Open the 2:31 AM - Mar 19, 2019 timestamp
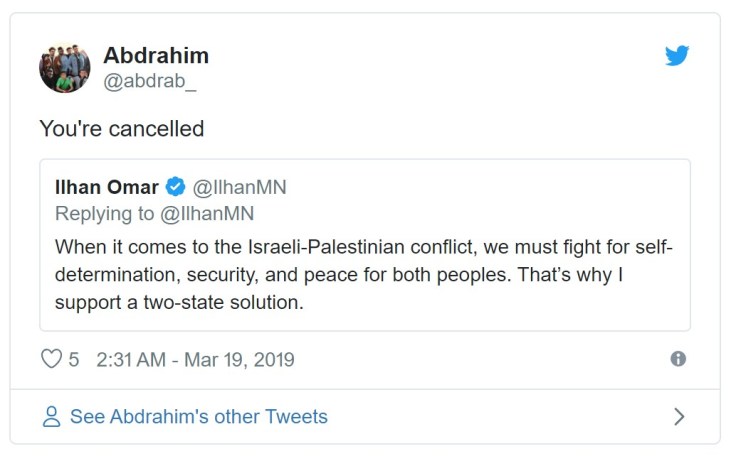The height and width of the screenshot is (456, 736). (x=195, y=359)
